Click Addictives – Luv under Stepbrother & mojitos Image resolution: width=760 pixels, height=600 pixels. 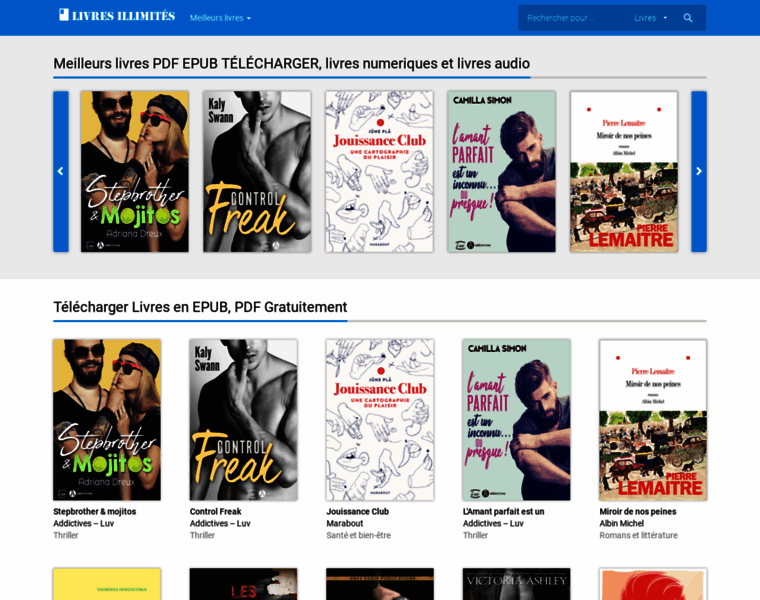tap(83, 523)
